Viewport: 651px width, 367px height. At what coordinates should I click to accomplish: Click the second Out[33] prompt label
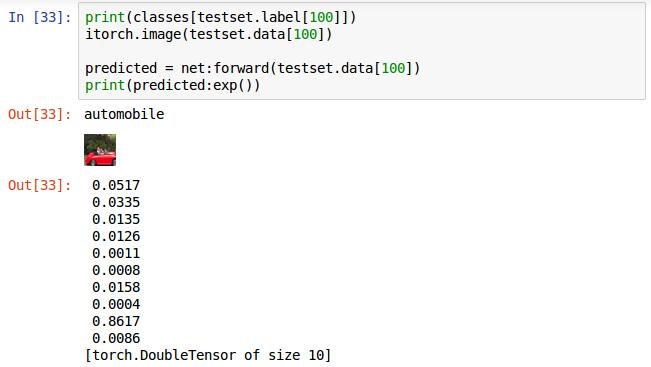pyautogui.click(x=40, y=185)
